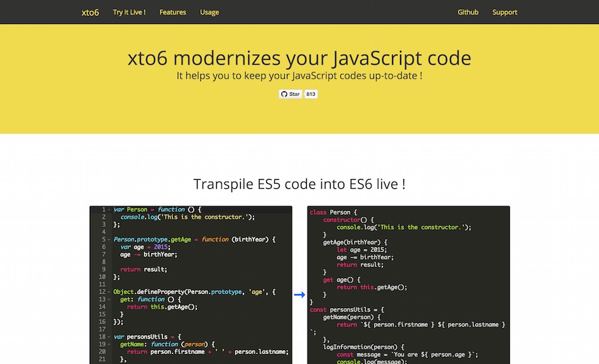599x364 pixels.
Task: Collapse the fold arrow on line 1
Action: pos(109,210)
